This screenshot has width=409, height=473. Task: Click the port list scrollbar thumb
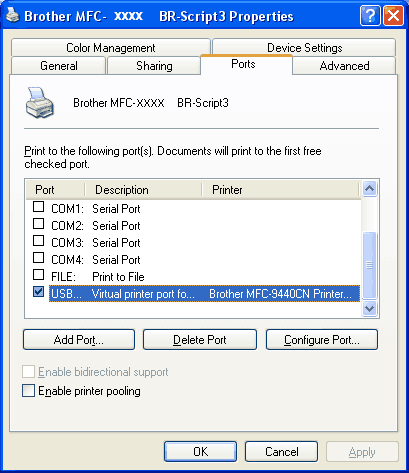[x=369, y=265]
